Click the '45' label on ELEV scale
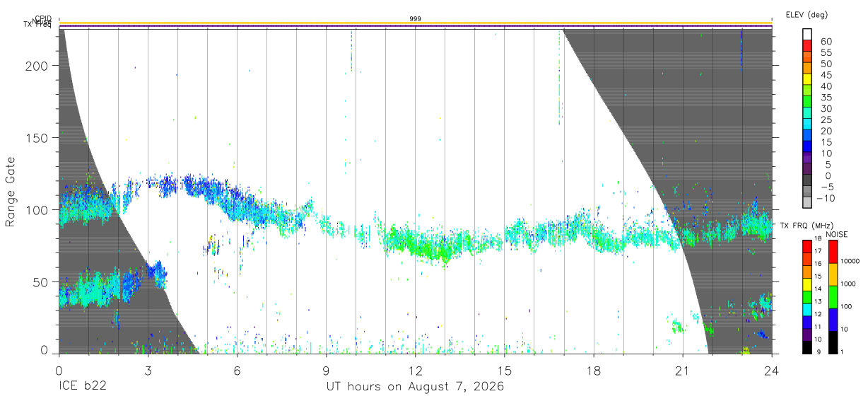This screenshot has width=868, height=401. (x=826, y=75)
